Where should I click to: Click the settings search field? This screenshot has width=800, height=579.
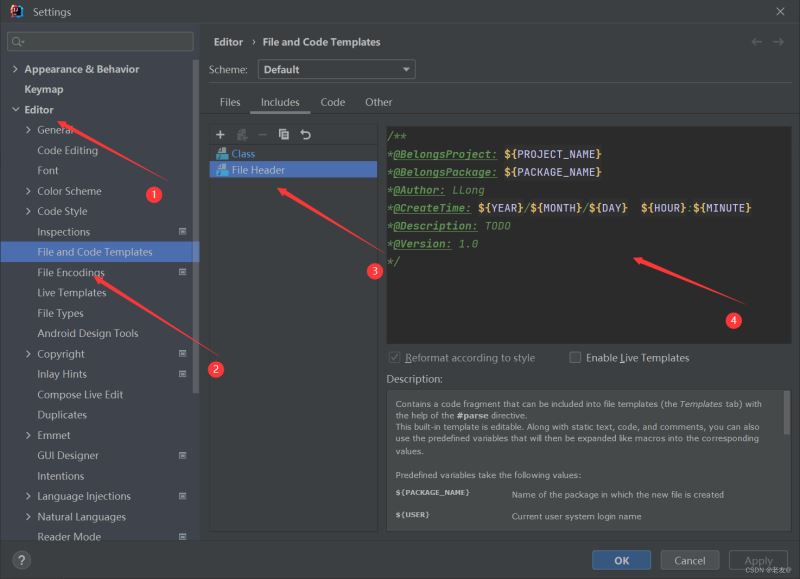pos(100,42)
